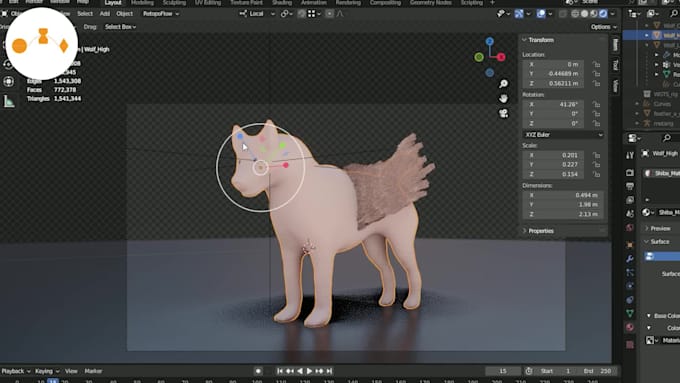Switch to the Sculpting workspace tab
The height and width of the screenshot is (383, 680).
(174, 3)
